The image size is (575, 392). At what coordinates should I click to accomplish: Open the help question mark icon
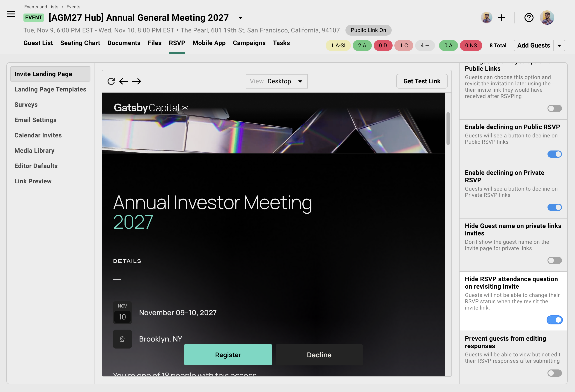coord(529,18)
